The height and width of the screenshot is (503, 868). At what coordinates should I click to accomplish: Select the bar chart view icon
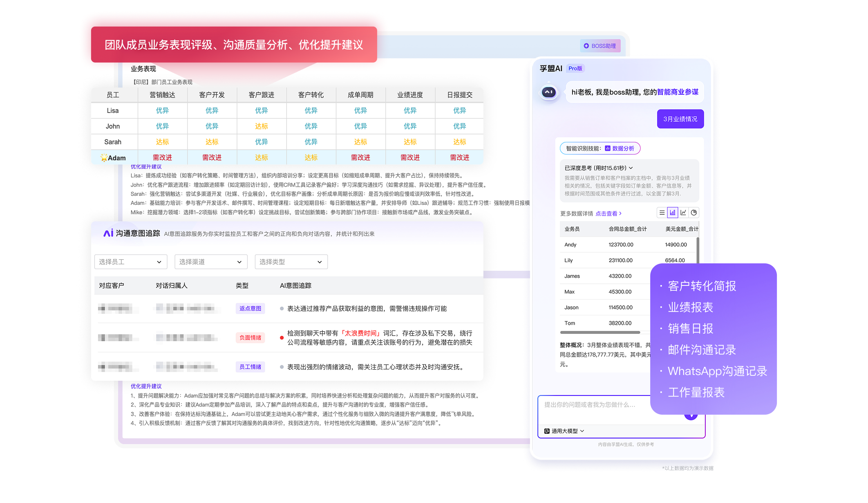[x=672, y=213]
